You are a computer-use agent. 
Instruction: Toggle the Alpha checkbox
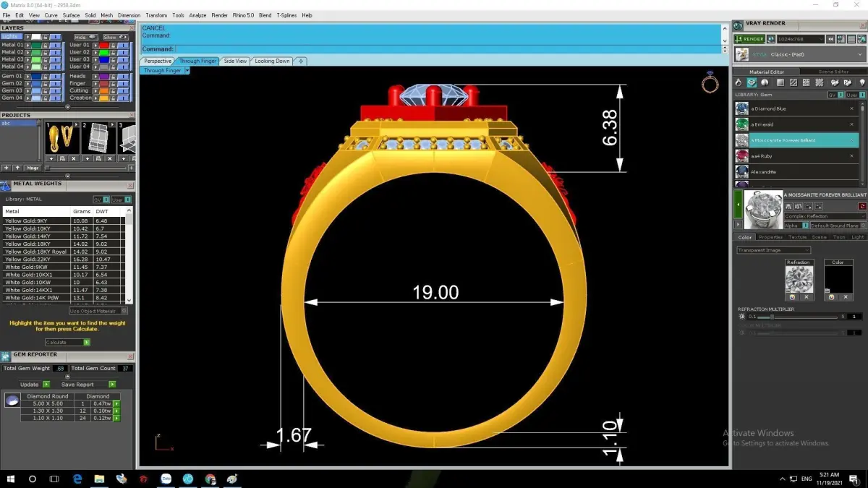click(x=805, y=226)
